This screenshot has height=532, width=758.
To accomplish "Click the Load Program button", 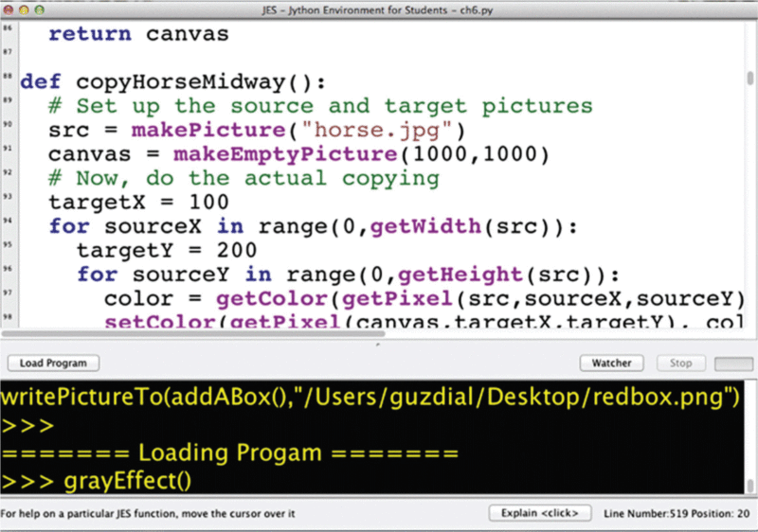I will [53, 364].
